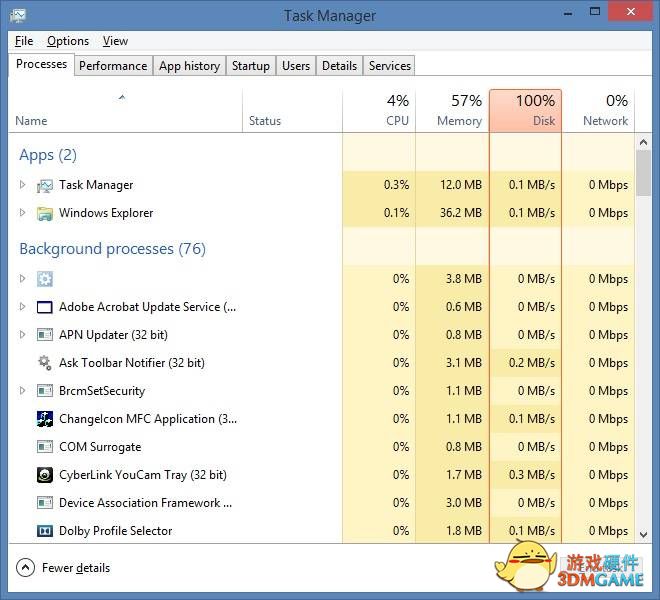Click the Dolby Profile Selector icon
The width and height of the screenshot is (660, 600).
coord(45,531)
